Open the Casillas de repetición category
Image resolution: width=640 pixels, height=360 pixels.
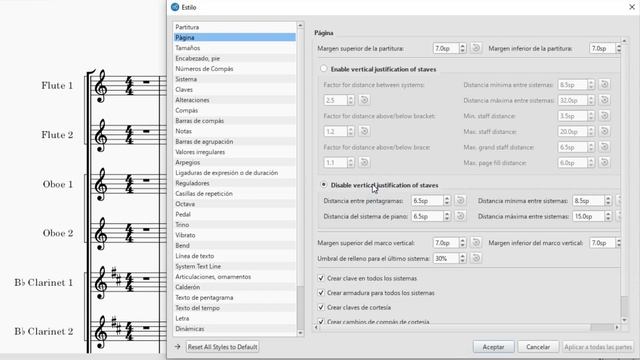pyautogui.click(x=235, y=193)
